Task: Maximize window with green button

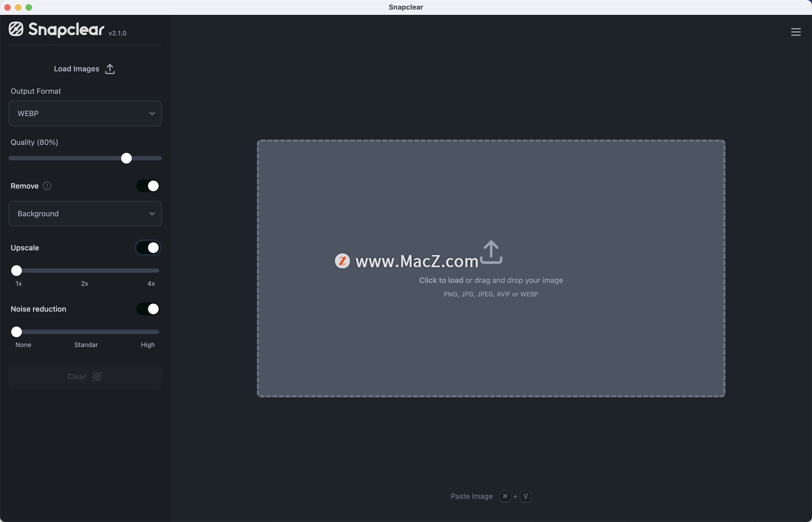Action: [29, 7]
